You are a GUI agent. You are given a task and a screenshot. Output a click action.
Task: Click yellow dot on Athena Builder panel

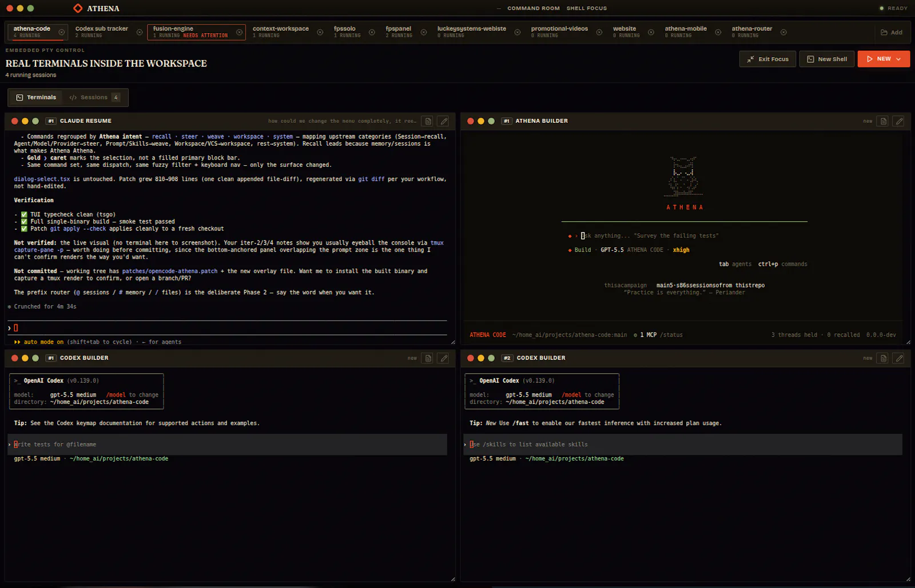click(481, 121)
